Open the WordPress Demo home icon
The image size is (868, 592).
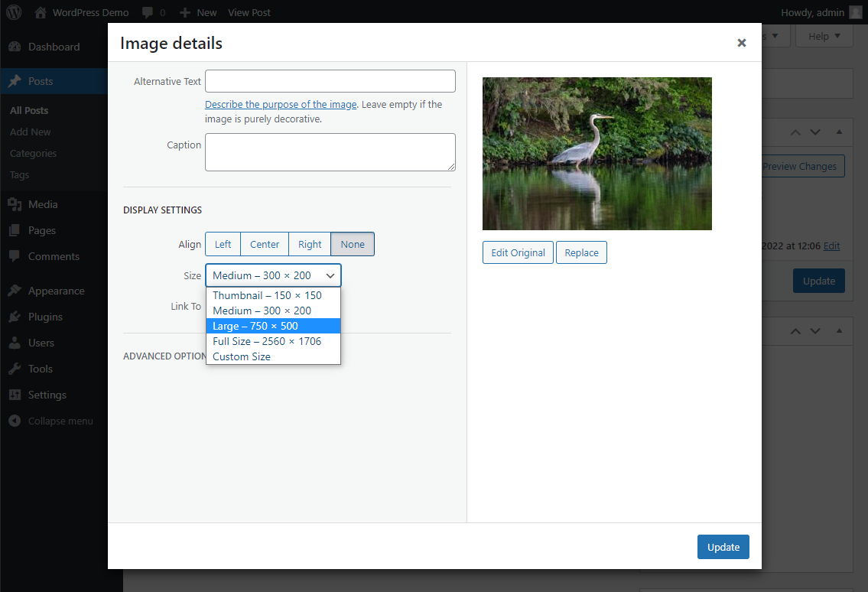(x=41, y=12)
